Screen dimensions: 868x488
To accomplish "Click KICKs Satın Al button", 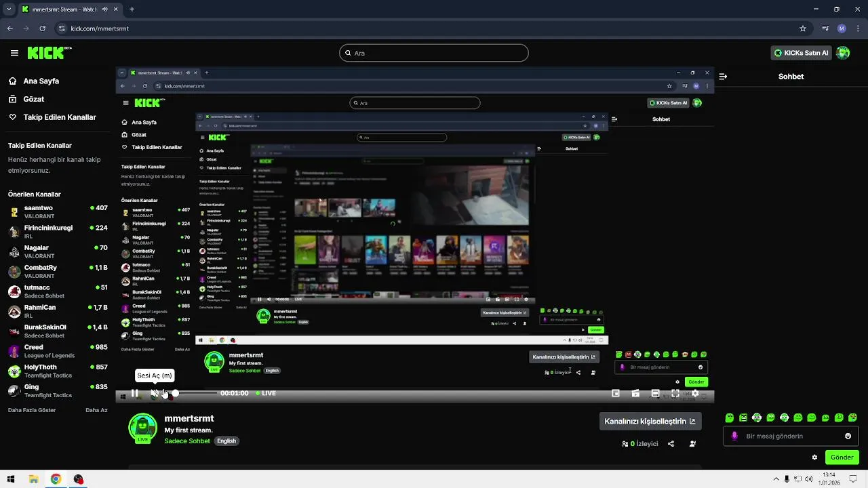I will 802,53.
